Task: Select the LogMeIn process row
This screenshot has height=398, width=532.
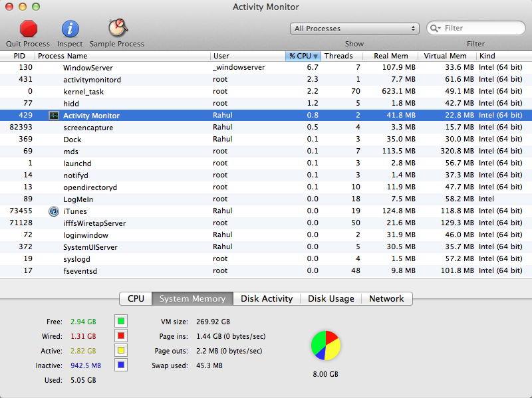Action: pos(266,199)
